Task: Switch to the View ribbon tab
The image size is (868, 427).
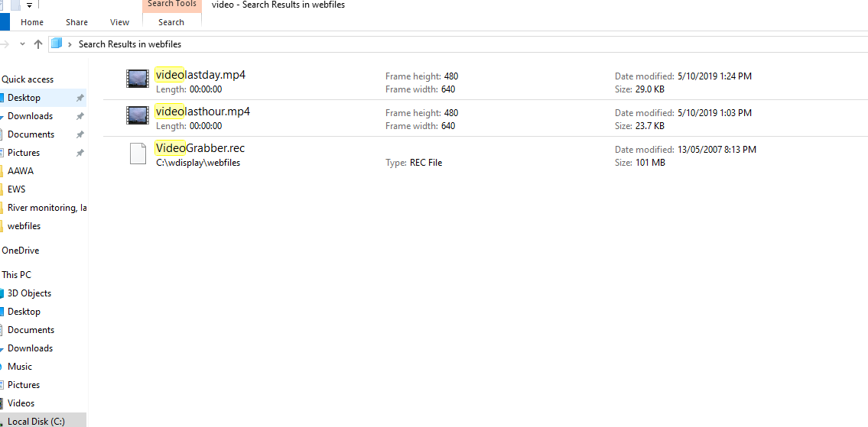Action: pyautogui.click(x=119, y=22)
